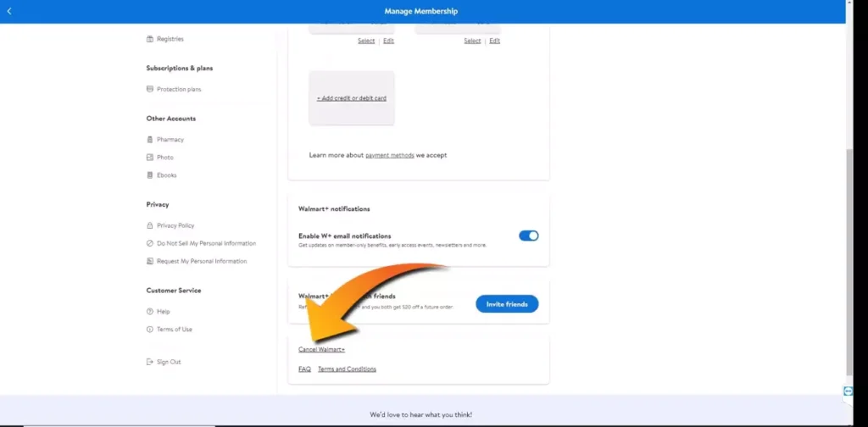868x427 pixels.
Task: Open Help in Customer Service
Action: pyautogui.click(x=164, y=312)
